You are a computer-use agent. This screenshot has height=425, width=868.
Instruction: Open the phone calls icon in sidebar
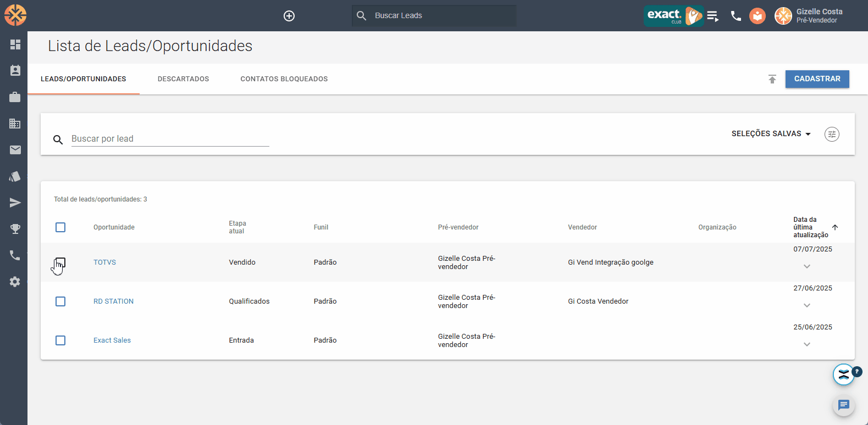point(15,255)
